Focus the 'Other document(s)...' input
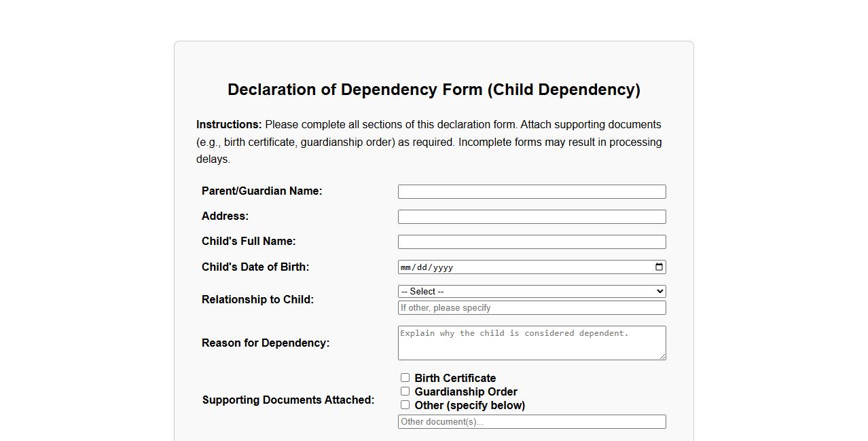The width and height of the screenshot is (868, 441). (532, 421)
